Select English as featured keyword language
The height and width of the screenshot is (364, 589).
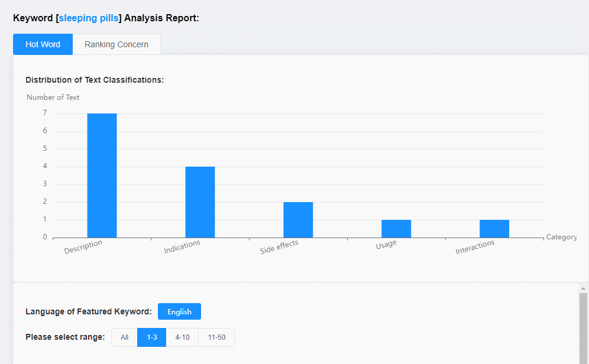(179, 311)
